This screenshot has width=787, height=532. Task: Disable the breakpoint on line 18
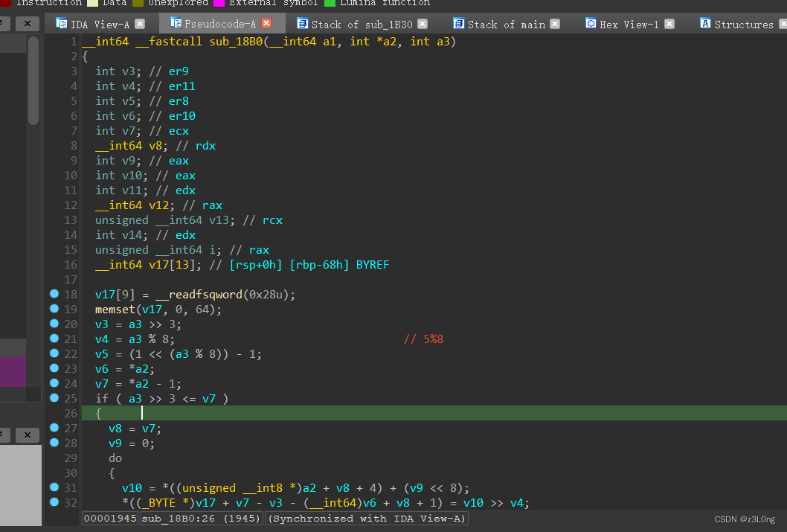click(54, 293)
